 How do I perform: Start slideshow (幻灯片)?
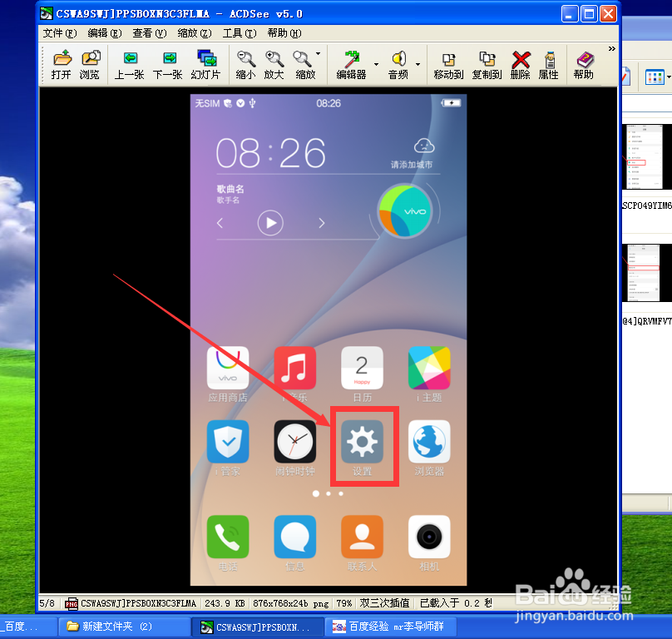pyautogui.click(x=206, y=65)
